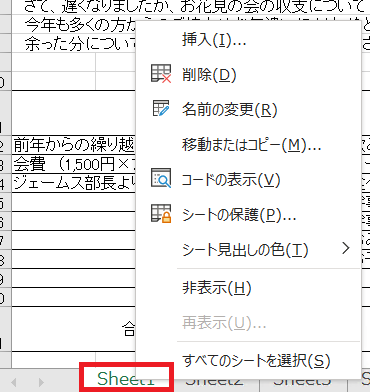This screenshot has width=370, height=392.
Task: Choose 挿入(I)... from the context menu
Action: (x=248, y=40)
